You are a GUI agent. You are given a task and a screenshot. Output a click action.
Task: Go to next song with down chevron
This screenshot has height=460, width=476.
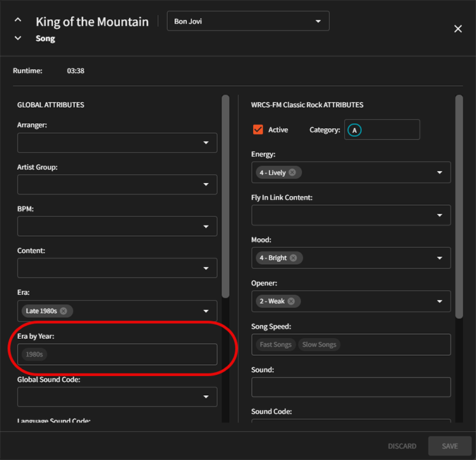click(18, 38)
